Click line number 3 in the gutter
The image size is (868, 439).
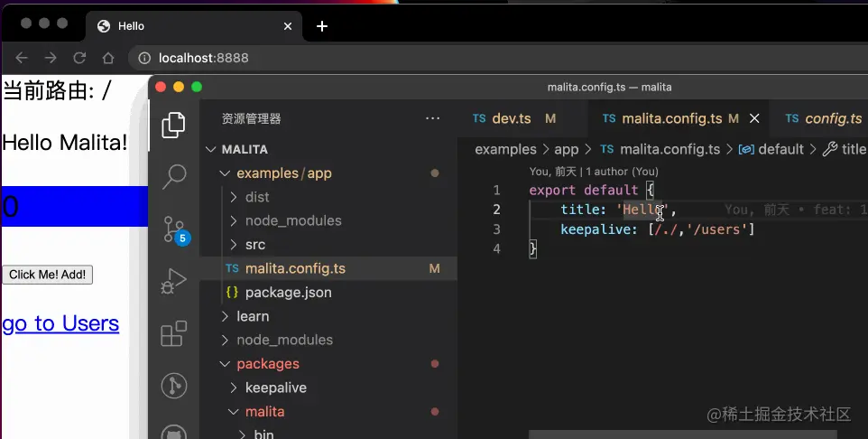pos(496,229)
